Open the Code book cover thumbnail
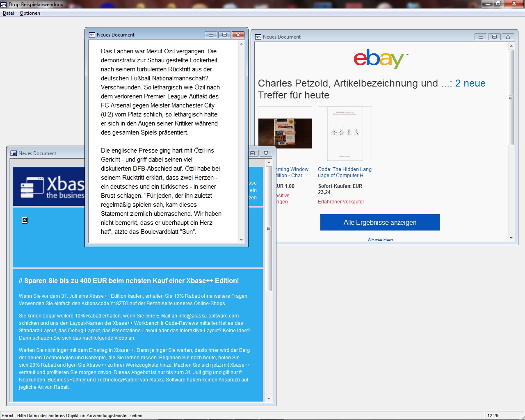525x420 pixels. (x=345, y=134)
